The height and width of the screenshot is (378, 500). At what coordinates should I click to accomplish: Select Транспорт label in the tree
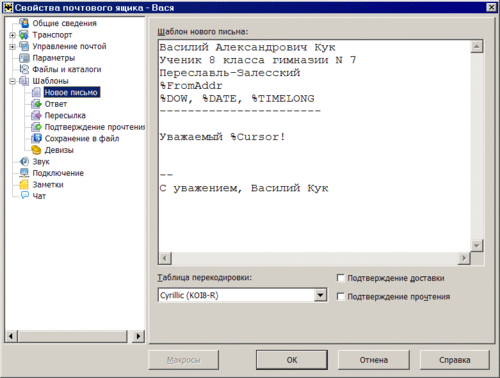tap(52, 35)
